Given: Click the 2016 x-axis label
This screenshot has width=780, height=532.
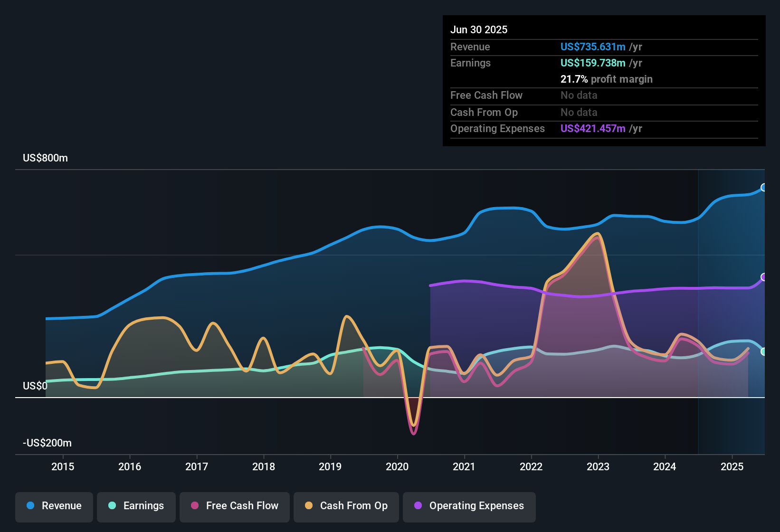Looking at the screenshot, I should (130, 466).
